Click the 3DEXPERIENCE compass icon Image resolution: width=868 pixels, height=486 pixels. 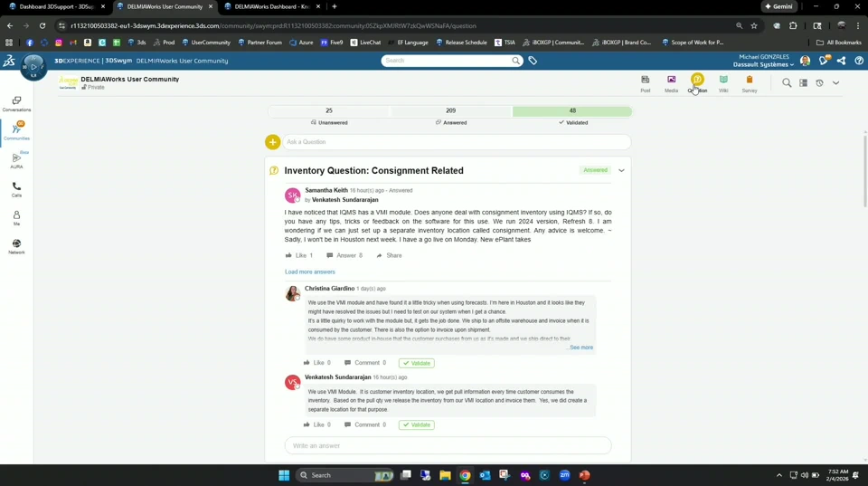point(33,67)
